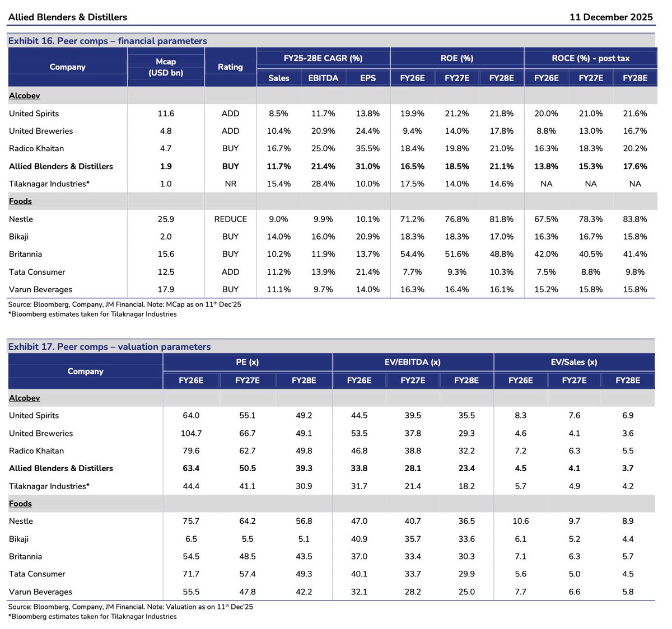Click 'Alcobev' section label in Exhibit 17
The height and width of the screenshot is (629, 672).
coord(25,398)
